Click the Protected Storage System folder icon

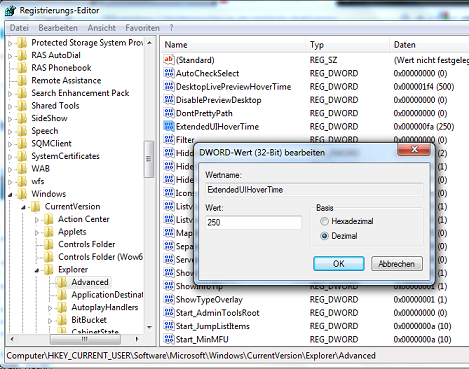pyautogui.click(x=22, y=43)
